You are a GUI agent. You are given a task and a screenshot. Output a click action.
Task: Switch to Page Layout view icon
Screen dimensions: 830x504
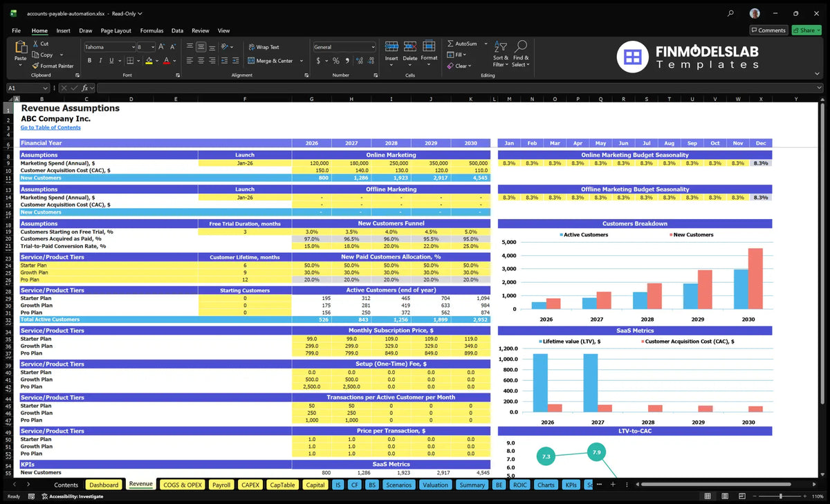point(724,496)
